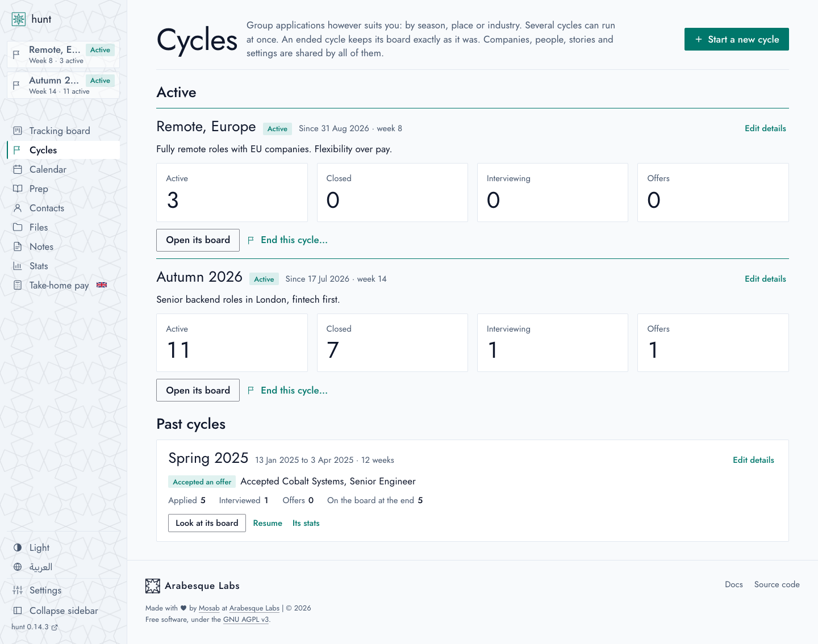Start a new cycle
Viewport: 818px width, 644px height.
[737, 39]
